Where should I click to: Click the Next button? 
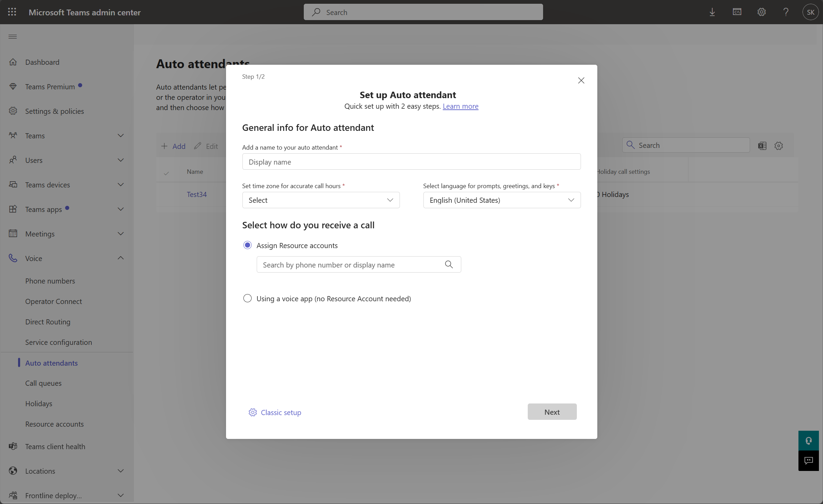coord(552,412)
